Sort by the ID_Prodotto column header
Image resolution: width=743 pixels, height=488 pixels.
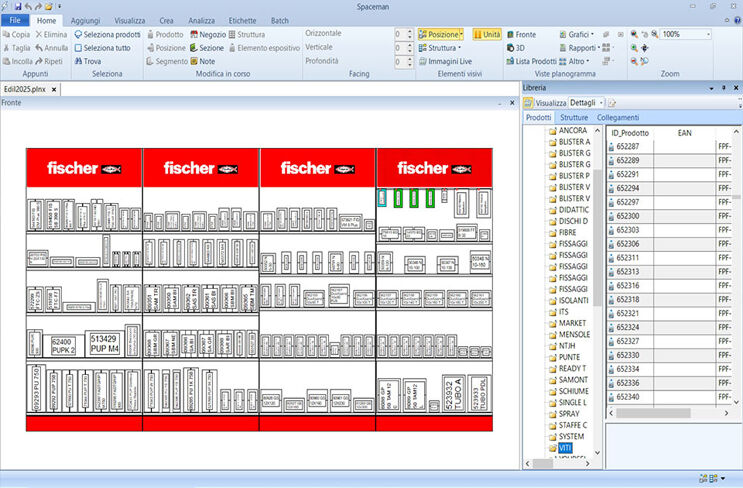pyautogui.click(x=630, y=133)
